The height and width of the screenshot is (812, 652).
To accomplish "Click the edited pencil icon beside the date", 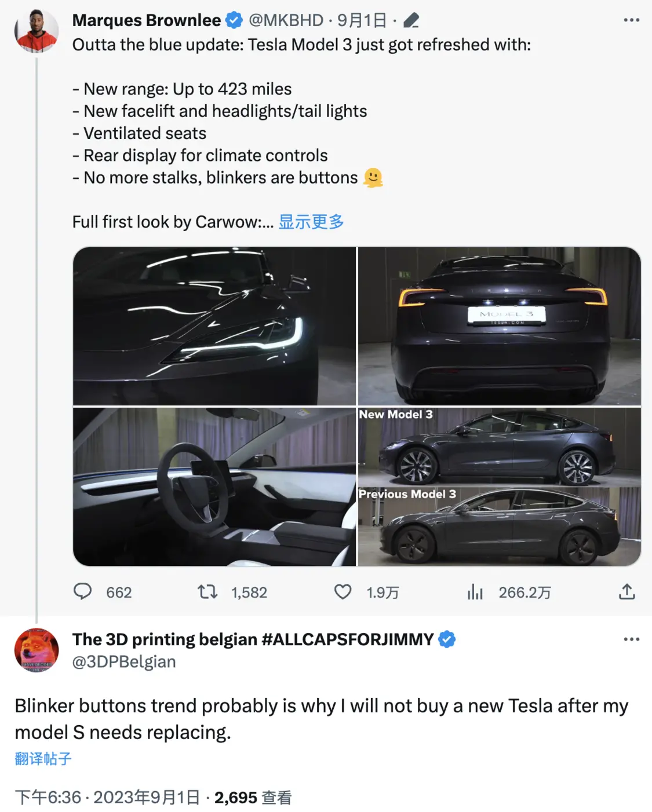I will coord(411,21).
